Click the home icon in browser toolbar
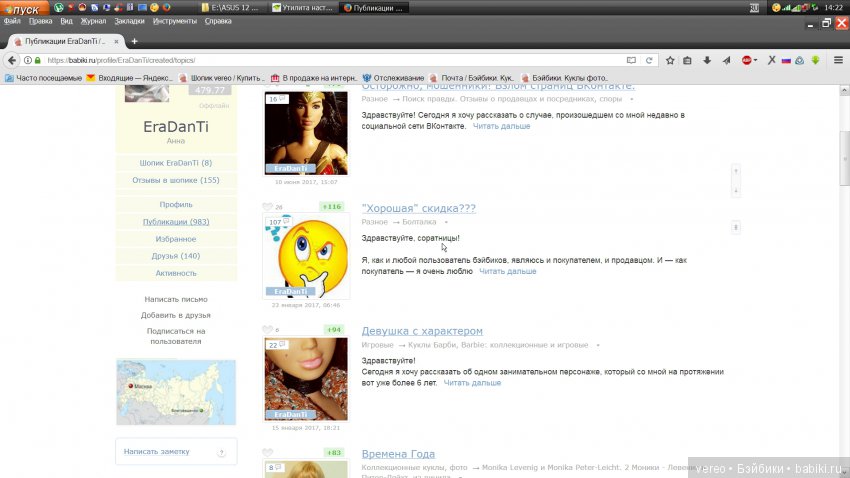This screenshot has height=478, width=850. click(x=725, y=60)
